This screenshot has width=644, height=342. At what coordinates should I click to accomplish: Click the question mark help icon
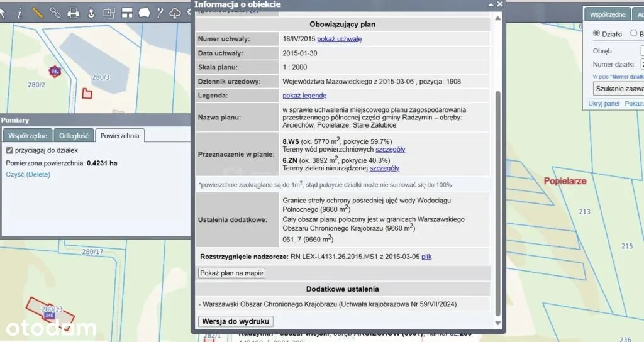point(160,13)
